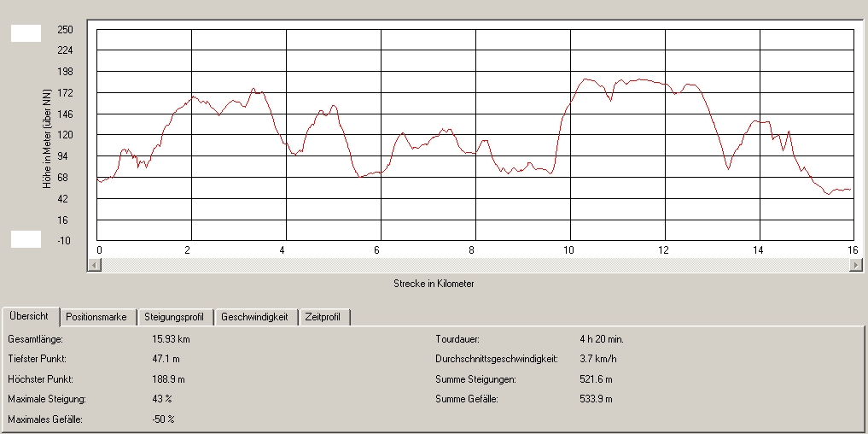Click the elevation curve's peak near kilometer 10
Viewport: 868px width, 434px height.
coord(586,79)
